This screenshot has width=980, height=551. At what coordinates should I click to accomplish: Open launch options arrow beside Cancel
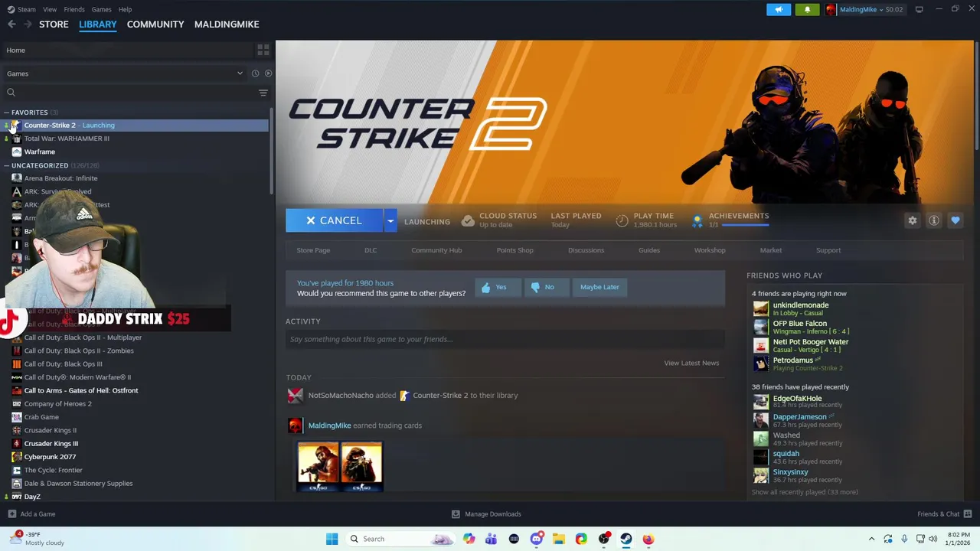tap(390, 220)
